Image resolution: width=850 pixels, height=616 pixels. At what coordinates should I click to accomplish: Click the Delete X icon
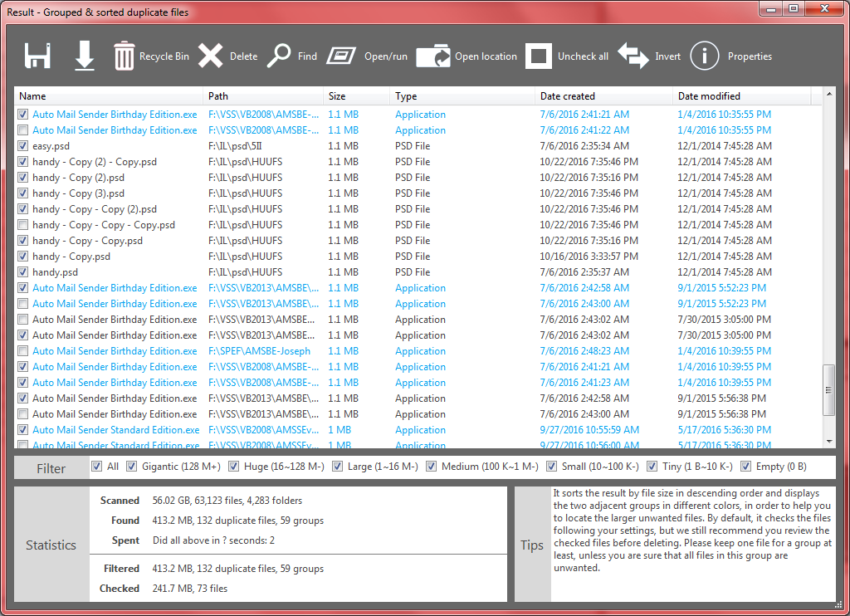[x=210, y=56]
